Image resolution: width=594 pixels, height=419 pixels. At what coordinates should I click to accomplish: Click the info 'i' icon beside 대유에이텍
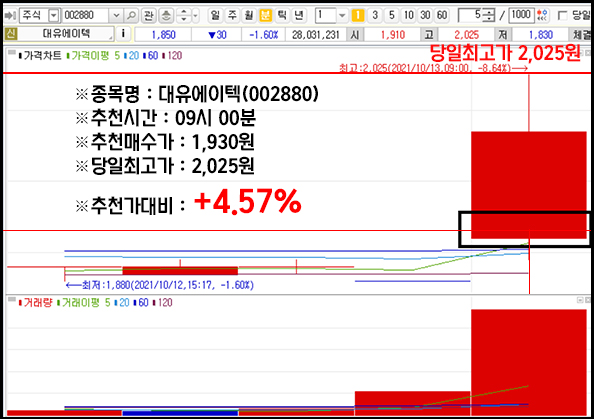point(123,34)
